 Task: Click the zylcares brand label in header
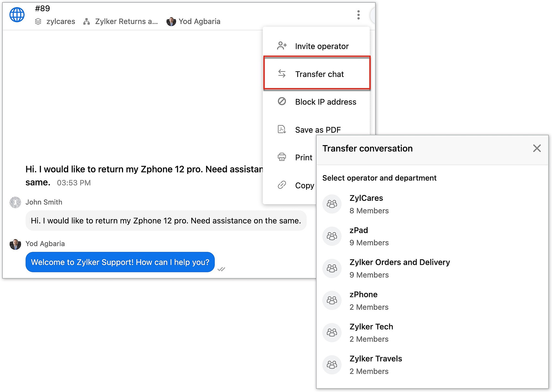[x=60, y=22]
